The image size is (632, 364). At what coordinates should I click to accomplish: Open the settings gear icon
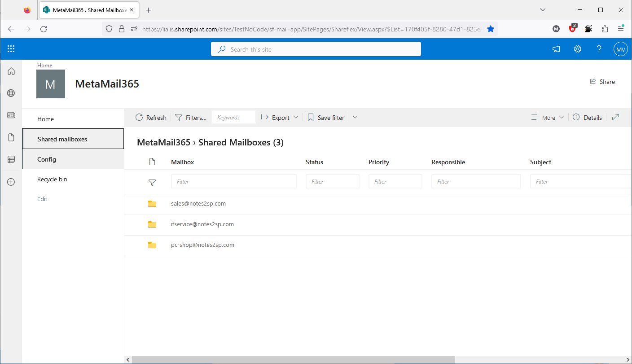tap(578, 49)
